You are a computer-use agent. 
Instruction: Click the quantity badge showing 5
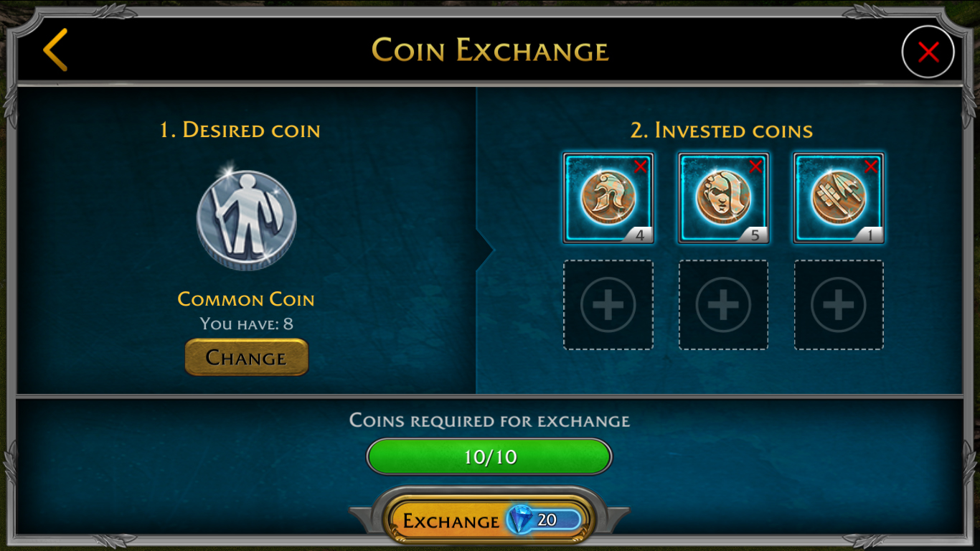pyautogui.click(x=754, y=235)
